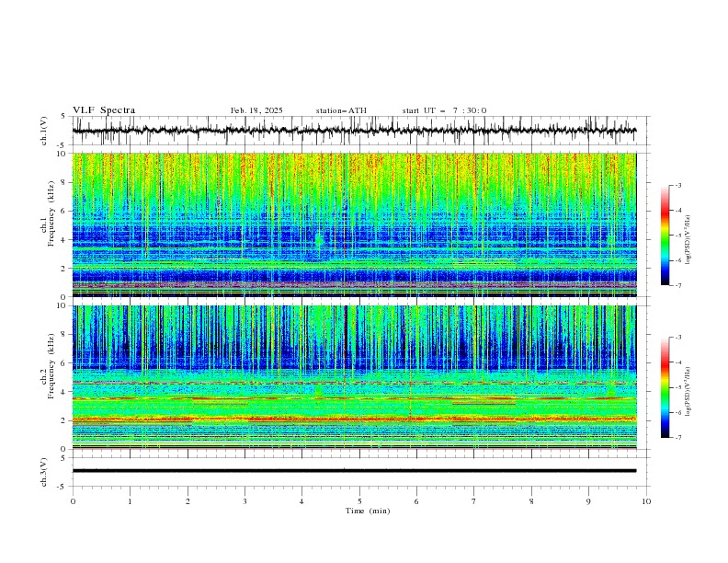Click the "ch.3(V)" axis label
The width and height of the screenshot is (728, 563).
44,472
